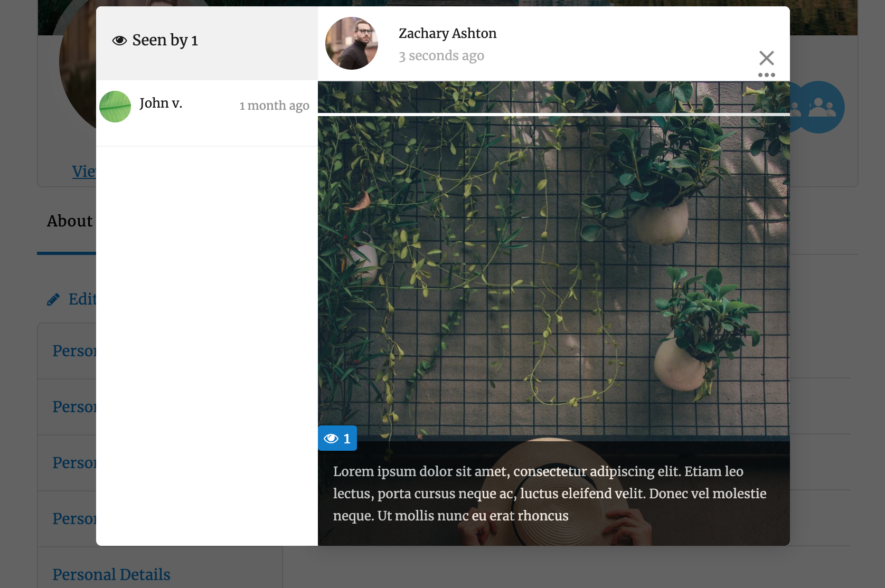The width and height of the screenshot is (885, 588).
Task: Switch to the About tab
Action: [x=70, y=221]
